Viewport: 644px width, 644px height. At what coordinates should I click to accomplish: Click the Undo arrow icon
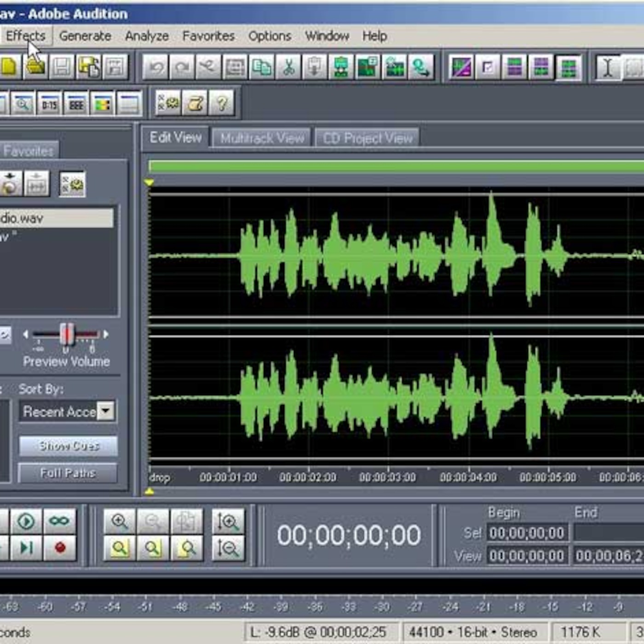point(155,68)
